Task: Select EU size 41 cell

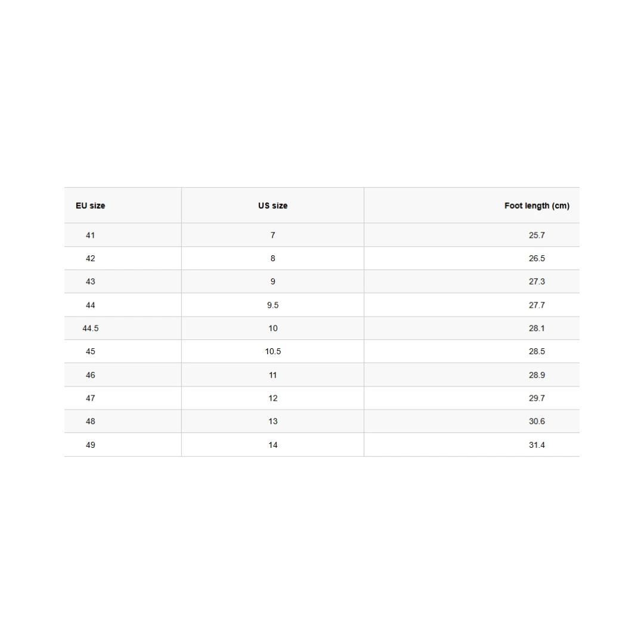Action: pyautogui.click(x=90, y=235)
